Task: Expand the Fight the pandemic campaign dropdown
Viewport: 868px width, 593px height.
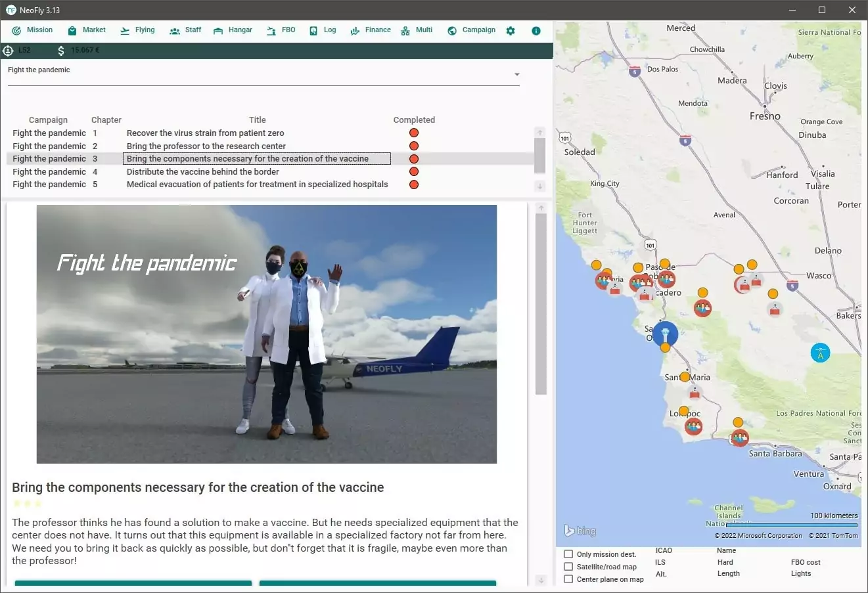Action: [517, 74]
